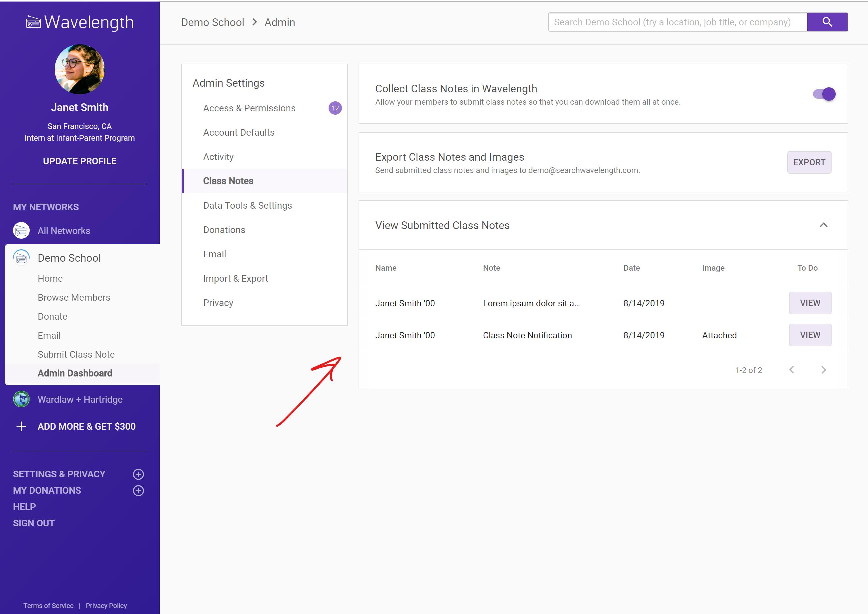Click the SETTINGS & PRIVACY expand icon
Image resolution: width=868 pixels, height=614 pixels.
[139, 474]
